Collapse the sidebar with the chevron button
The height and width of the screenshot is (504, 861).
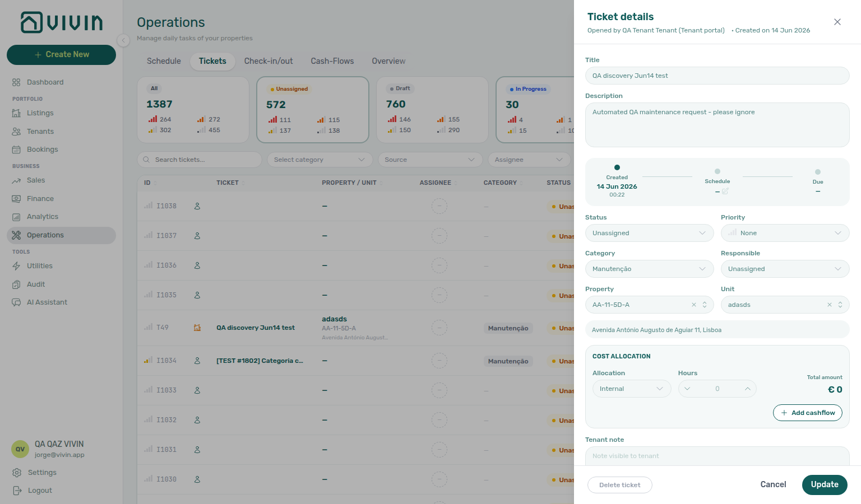pos(123,40)
